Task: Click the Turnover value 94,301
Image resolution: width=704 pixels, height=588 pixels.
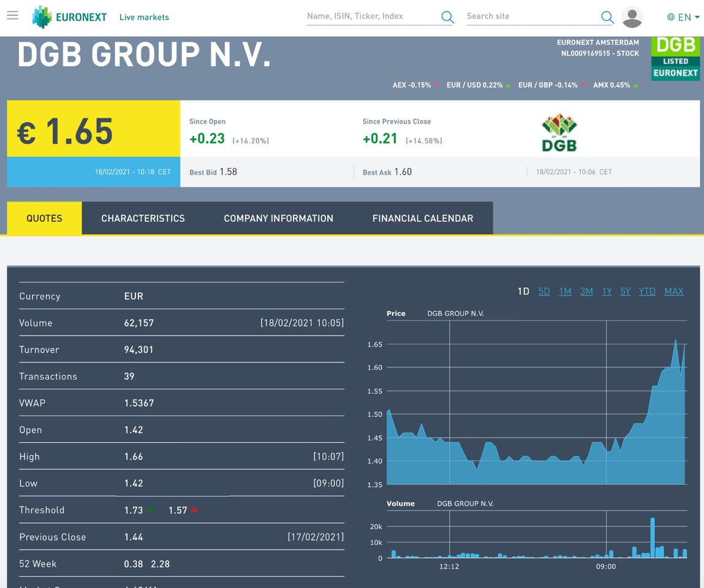Action: point(138,350)
